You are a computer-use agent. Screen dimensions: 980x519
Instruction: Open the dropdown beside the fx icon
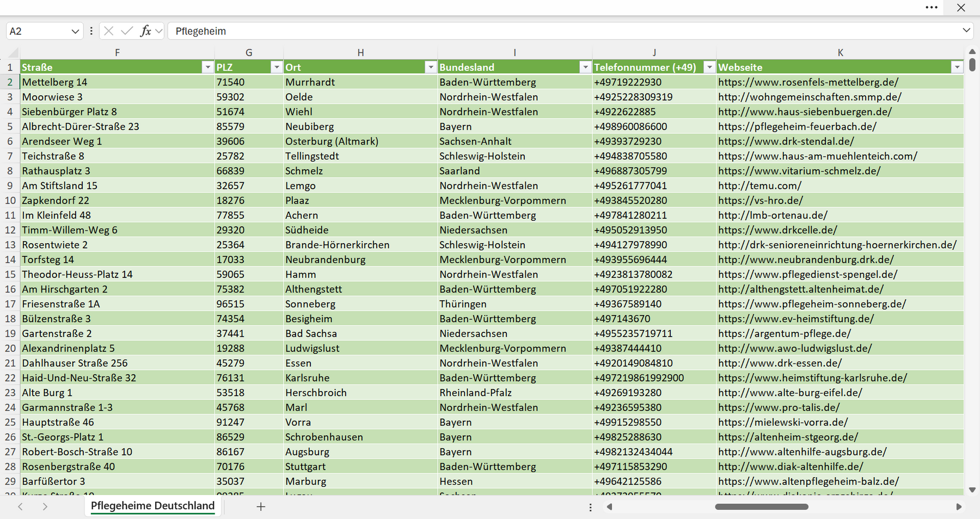pos(158,32)
